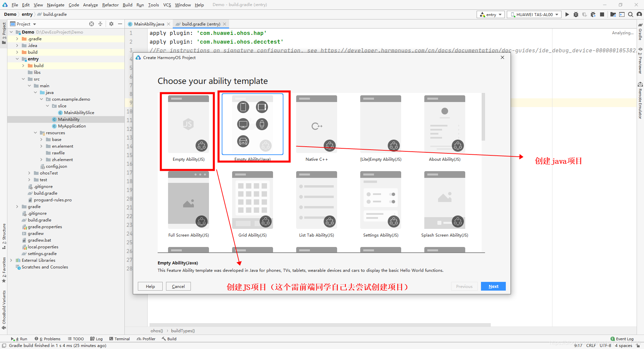Click Cancel in the dialog

178,286
